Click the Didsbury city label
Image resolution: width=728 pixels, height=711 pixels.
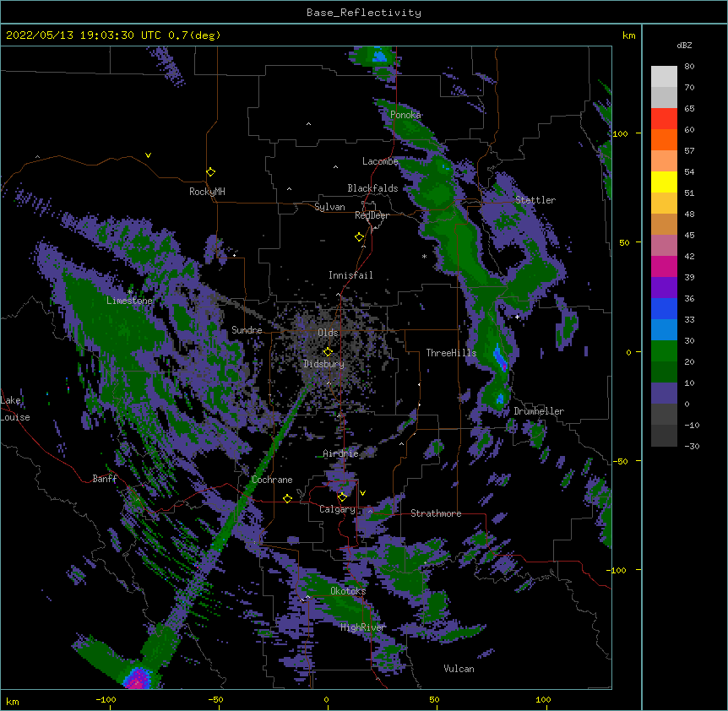coord(324,364)
